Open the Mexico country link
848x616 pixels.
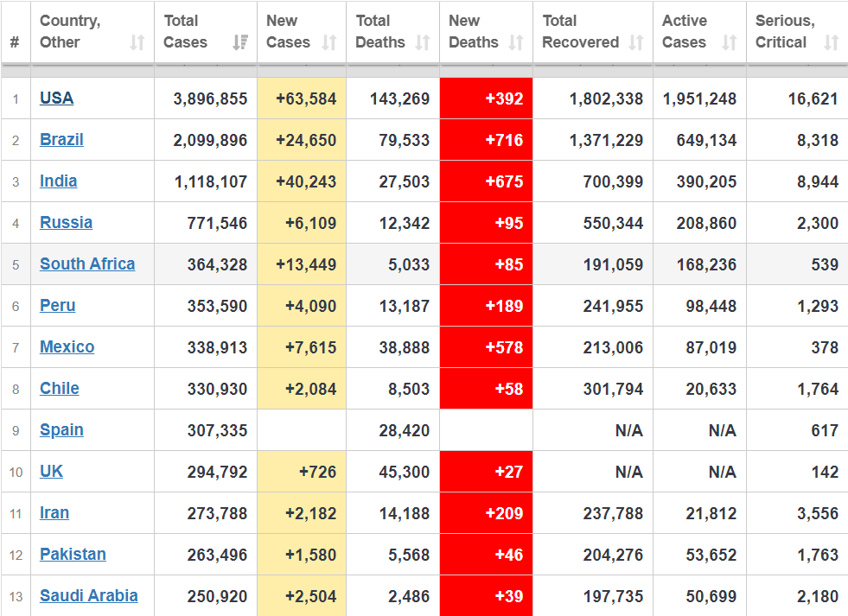67,347
